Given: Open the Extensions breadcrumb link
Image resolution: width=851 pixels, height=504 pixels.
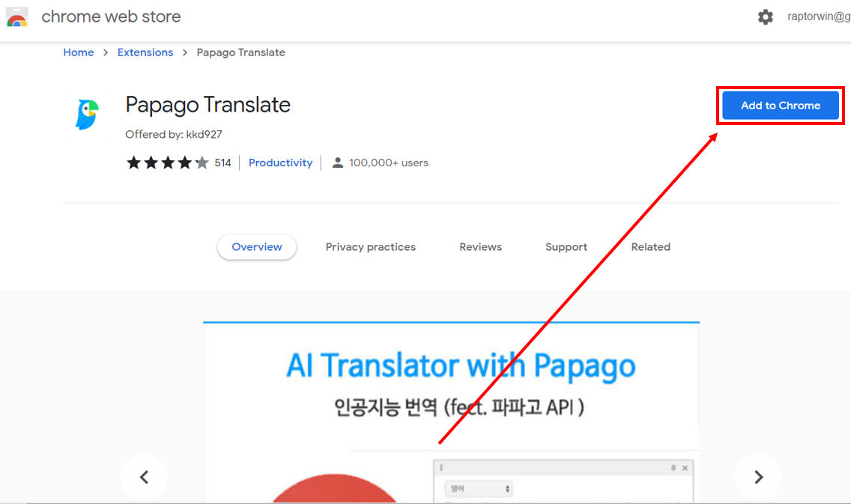Looking at the screenshot, I should tap(145, 52).
